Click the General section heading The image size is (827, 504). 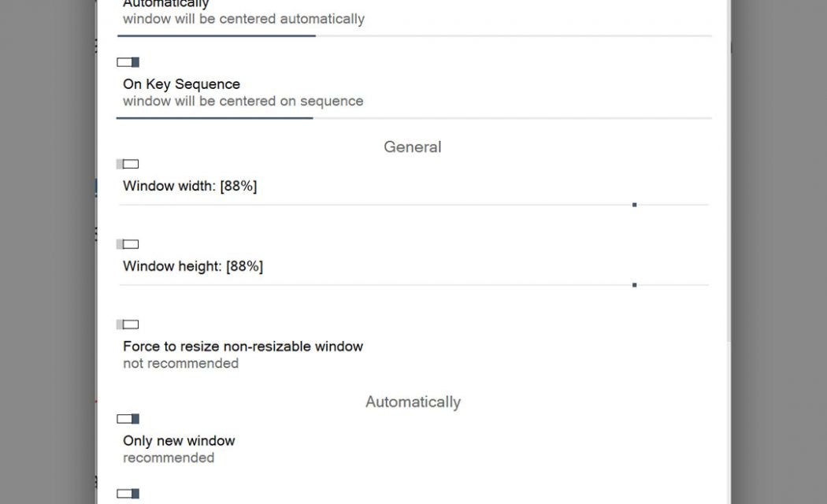[x=413, y=147]
